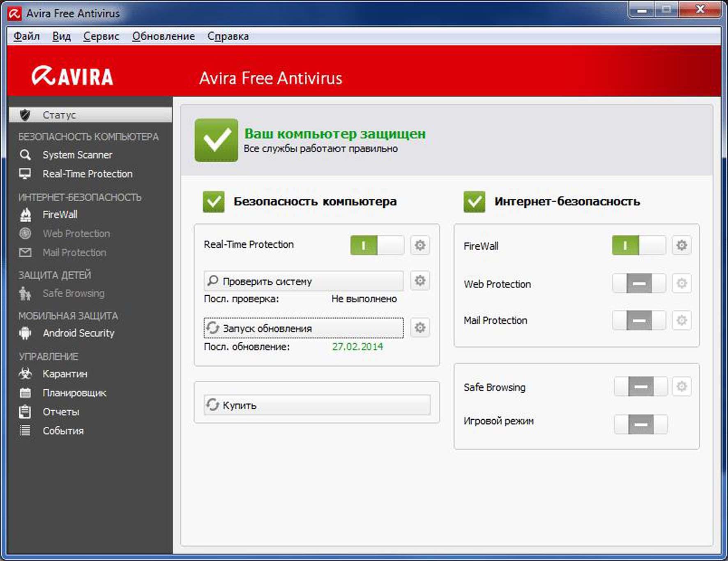728x561 pixels.
Task: Click the Mail Protection envelope icon in sidebar
Action: [25, 252]
